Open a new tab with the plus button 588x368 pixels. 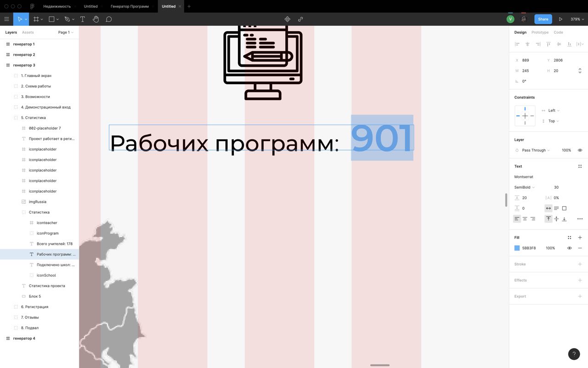(189, 6)
